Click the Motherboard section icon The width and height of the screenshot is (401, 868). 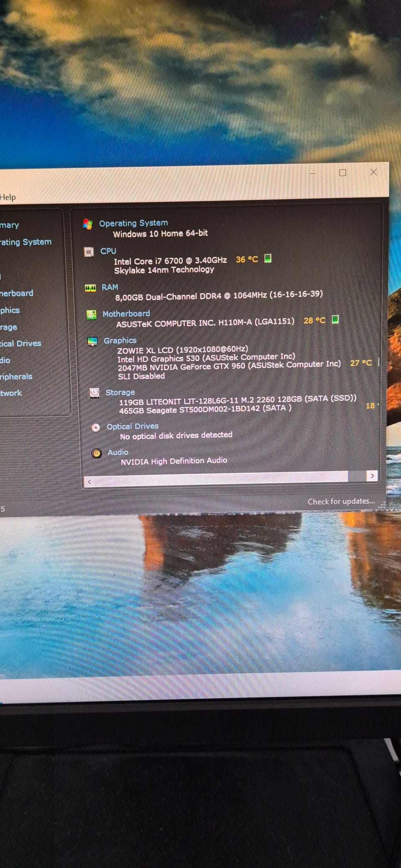tap(91, 315)
